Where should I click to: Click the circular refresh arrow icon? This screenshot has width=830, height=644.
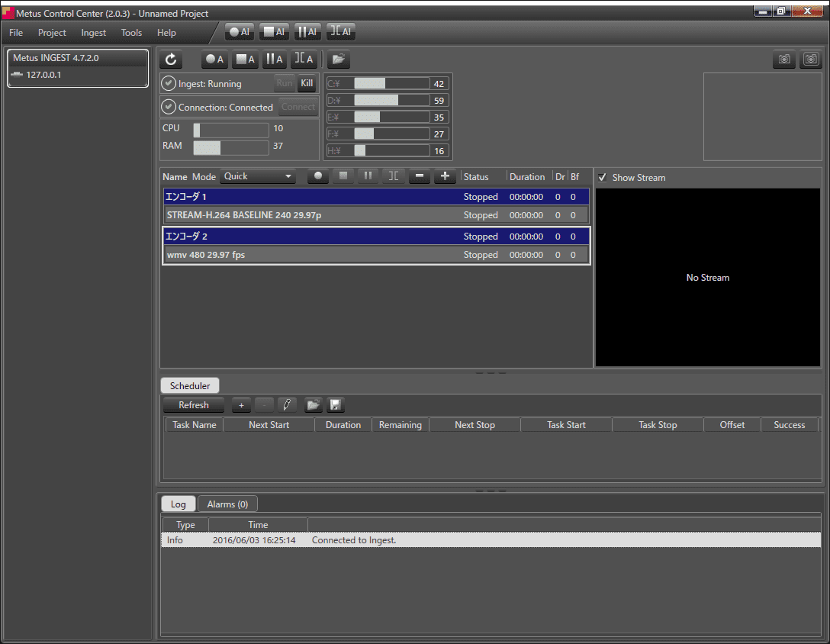(172, 60)
